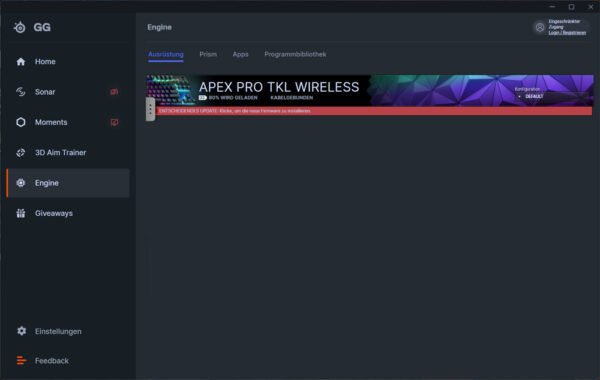Open the three-dot device drag handle

150,109
